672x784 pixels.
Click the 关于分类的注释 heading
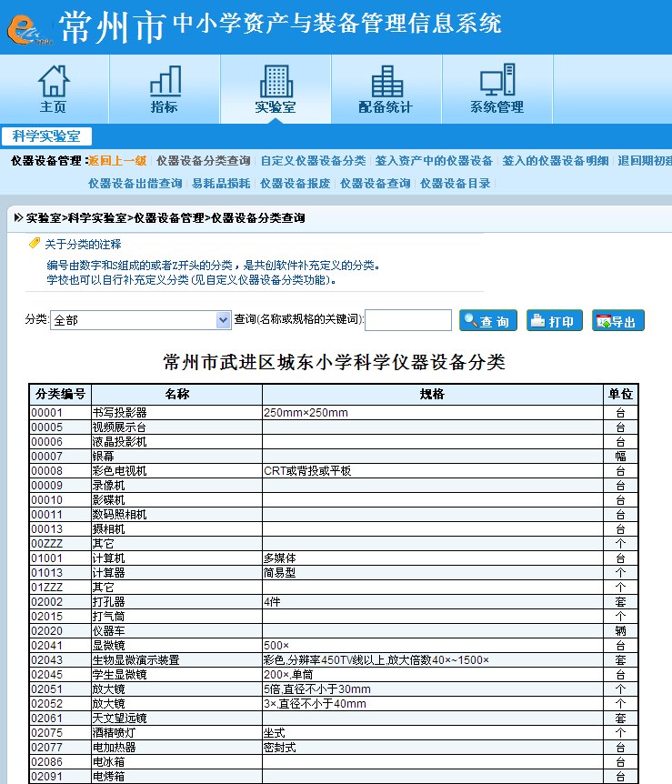pyautogui.click(x=83, y=244)
